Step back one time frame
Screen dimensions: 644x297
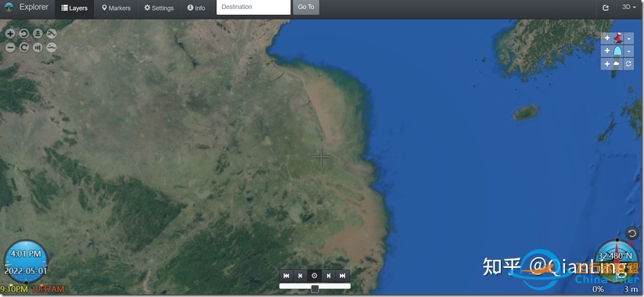pyautogui.click(x=300, y=275)
